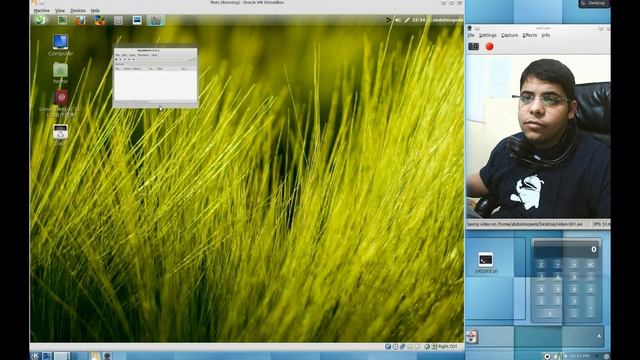Screen dimensions: 640x360
Task: Click the pen icon in the guest panel
Action: click(x=407, y=20)
